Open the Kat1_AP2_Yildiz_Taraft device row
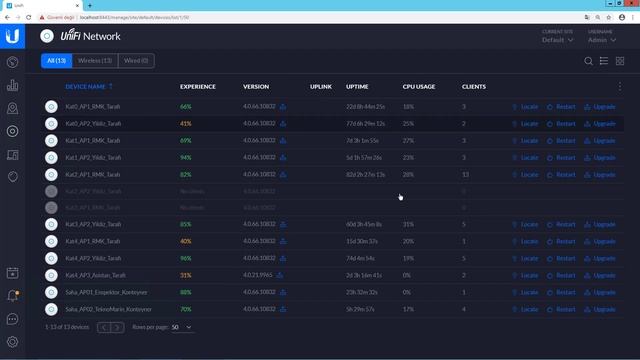Viewport: 640px width, 360px height. (x=332, y=158)
